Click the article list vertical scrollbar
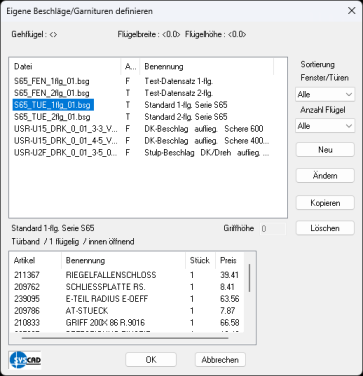363x376 pixels. pyautogui.click(x=250, y=278)
